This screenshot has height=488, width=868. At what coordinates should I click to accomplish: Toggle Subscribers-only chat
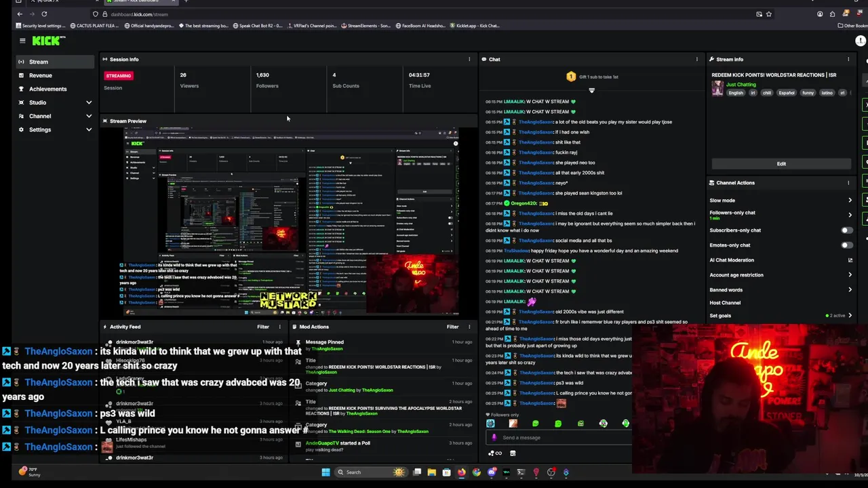pos(846,230)
